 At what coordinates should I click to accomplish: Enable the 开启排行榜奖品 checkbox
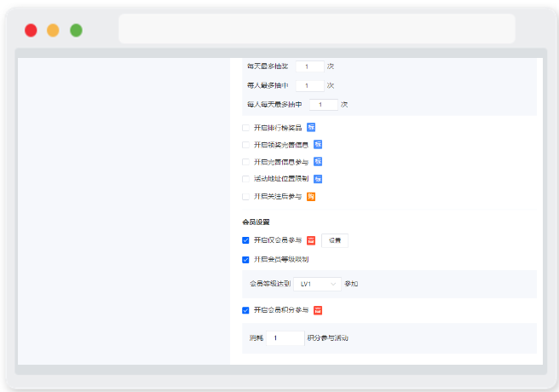245,128
